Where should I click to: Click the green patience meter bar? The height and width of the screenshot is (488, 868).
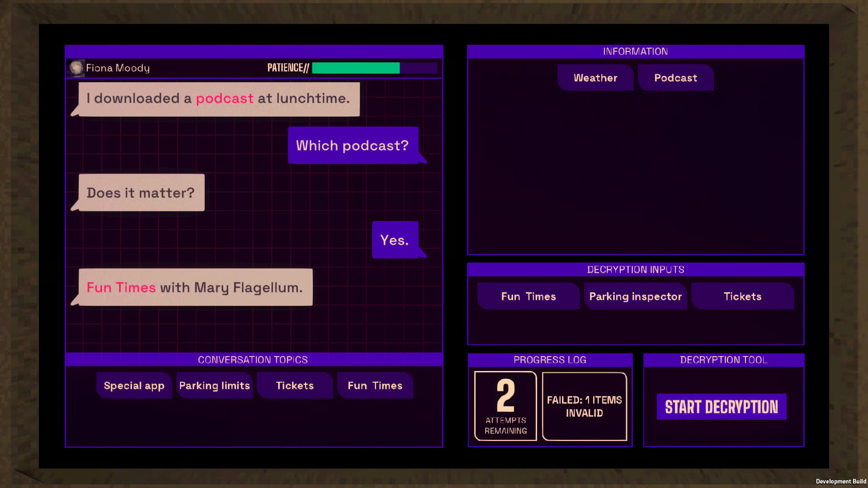click(356, 68)
